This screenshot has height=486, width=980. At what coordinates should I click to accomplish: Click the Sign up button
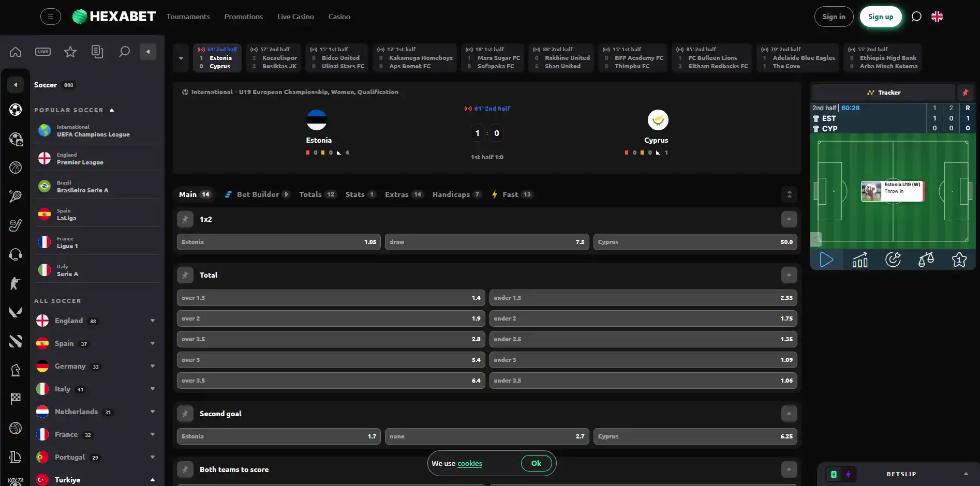881,17
